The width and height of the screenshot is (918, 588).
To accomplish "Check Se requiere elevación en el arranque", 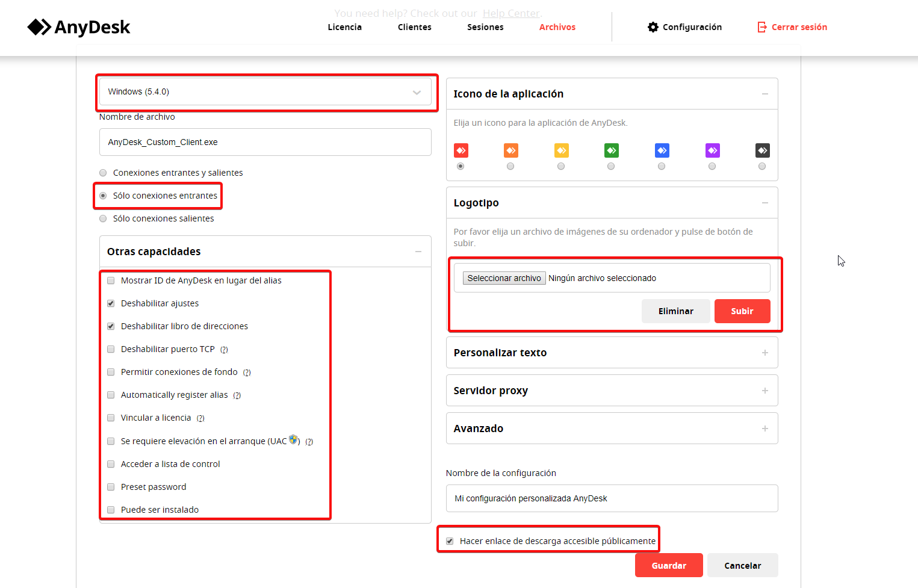I will (x=111, y=441).
